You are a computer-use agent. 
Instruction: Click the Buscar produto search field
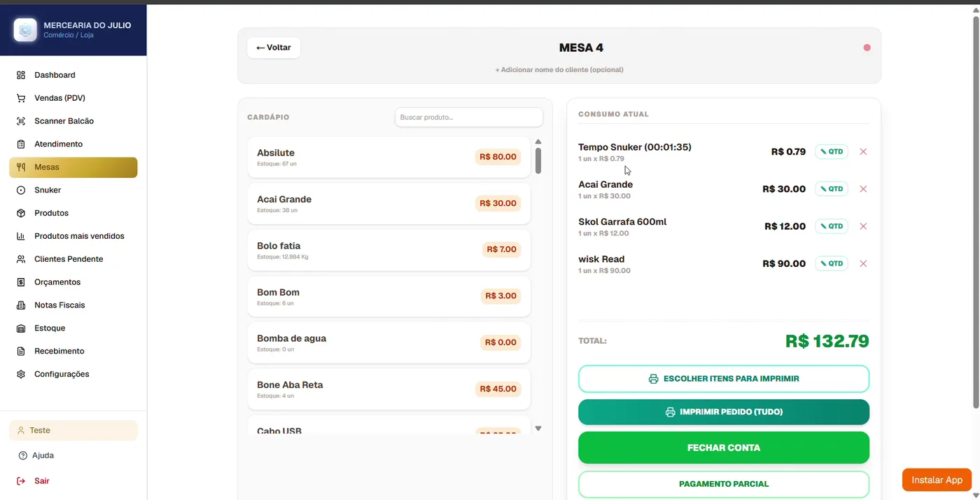[468, 117]
